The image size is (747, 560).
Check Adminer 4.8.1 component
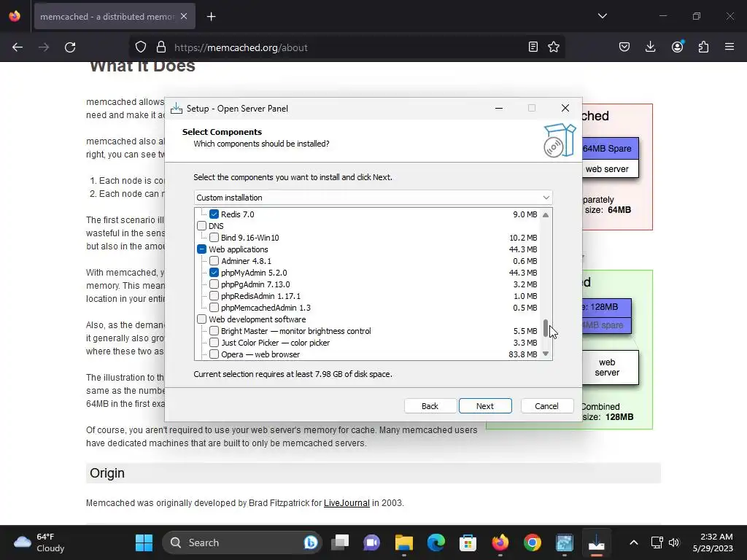214,261
